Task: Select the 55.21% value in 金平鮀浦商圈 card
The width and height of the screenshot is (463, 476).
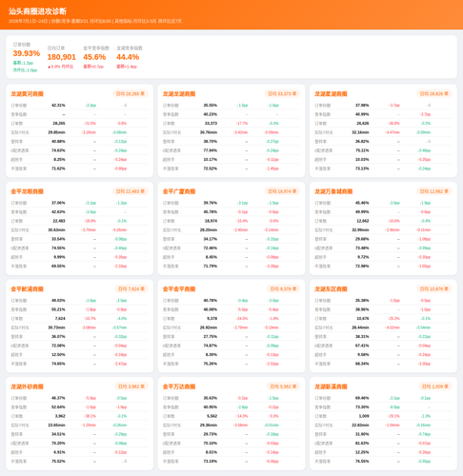Action: point(58,309)
